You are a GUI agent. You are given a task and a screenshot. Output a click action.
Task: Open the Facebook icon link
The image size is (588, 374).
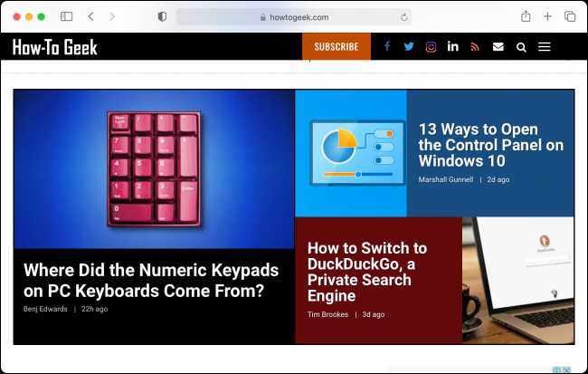point(387,46)
